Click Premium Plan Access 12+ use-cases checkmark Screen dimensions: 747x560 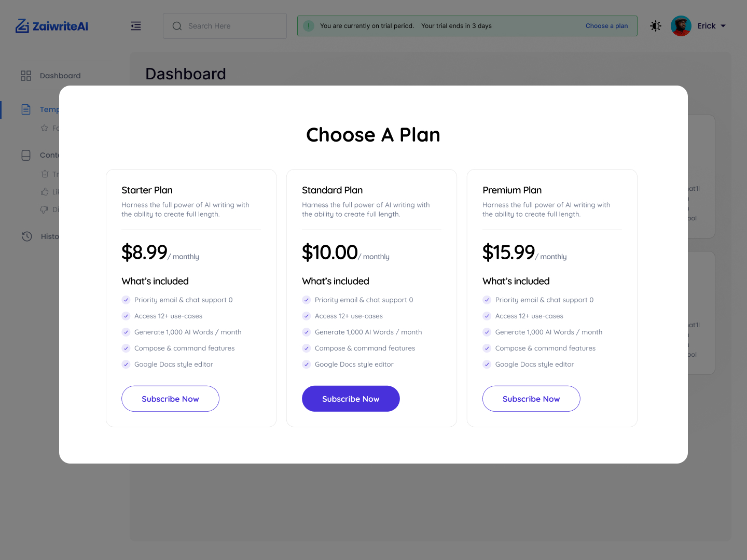pos(487,316)
